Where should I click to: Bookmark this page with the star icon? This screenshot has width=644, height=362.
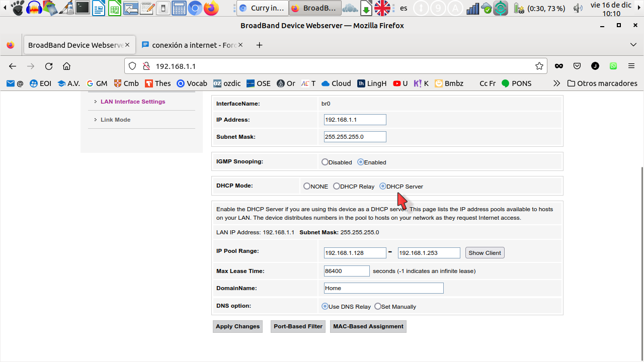click(x=539, y=66)
